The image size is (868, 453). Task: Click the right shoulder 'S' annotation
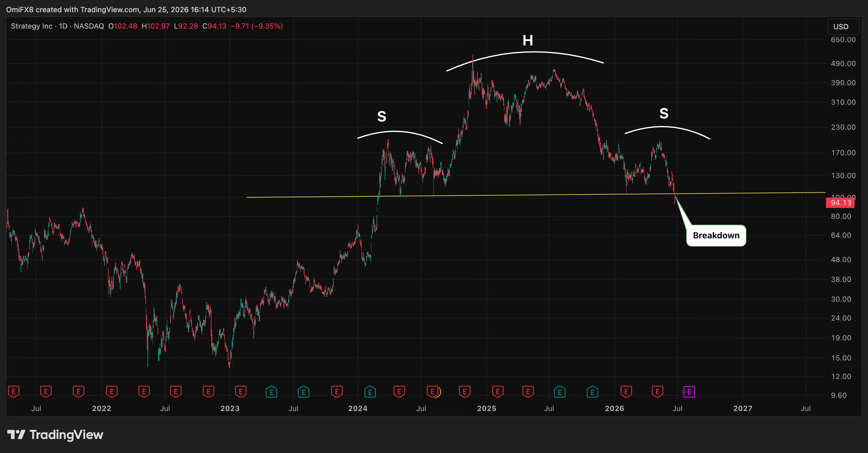pos(664,113)
